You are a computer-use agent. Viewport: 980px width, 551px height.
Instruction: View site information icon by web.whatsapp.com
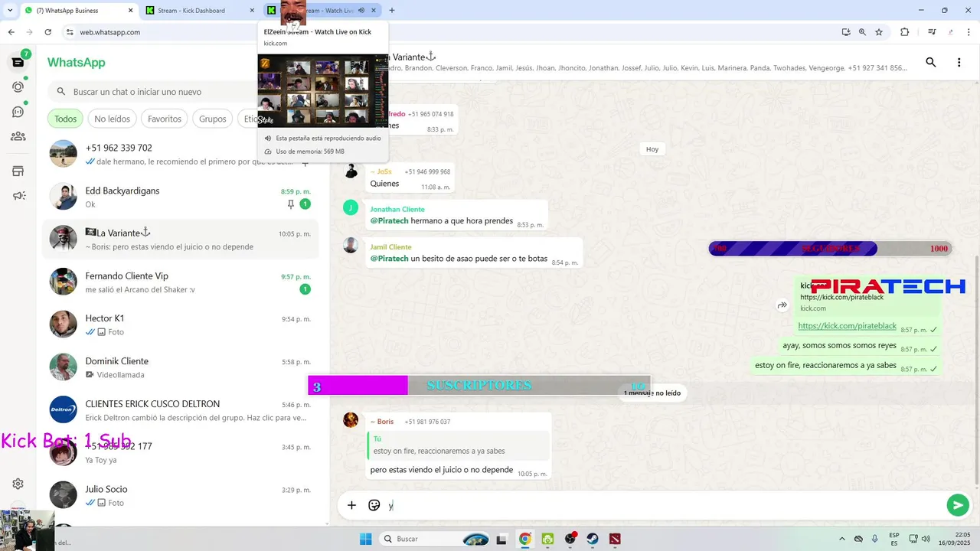[69, 32]
